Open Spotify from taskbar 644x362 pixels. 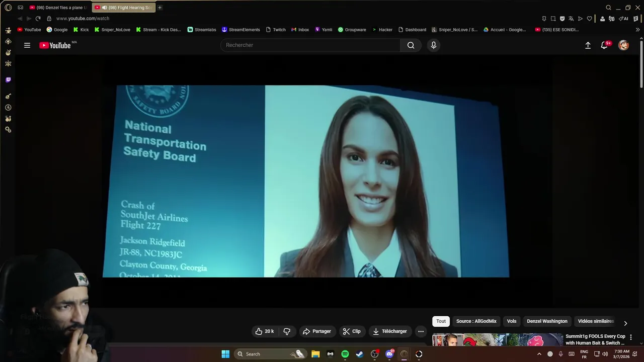pyautogui.click(x=345, y=354)
